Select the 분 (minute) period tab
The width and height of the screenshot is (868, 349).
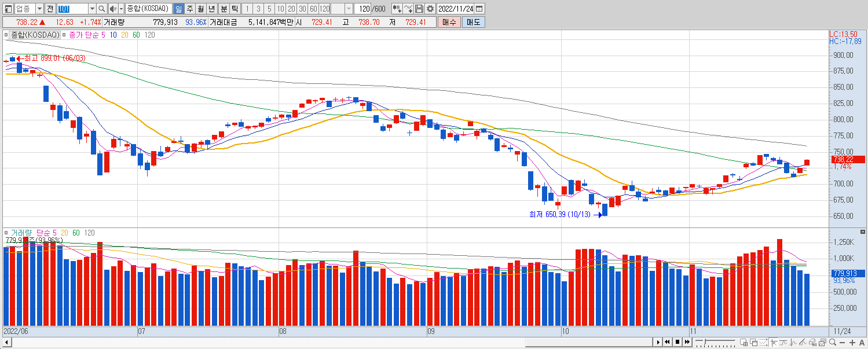(224, 9)
